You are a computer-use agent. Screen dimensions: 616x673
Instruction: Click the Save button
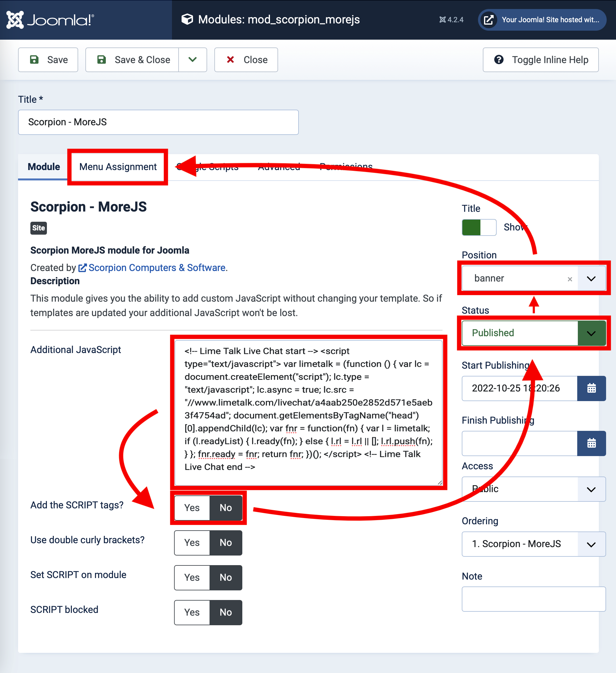48,60
